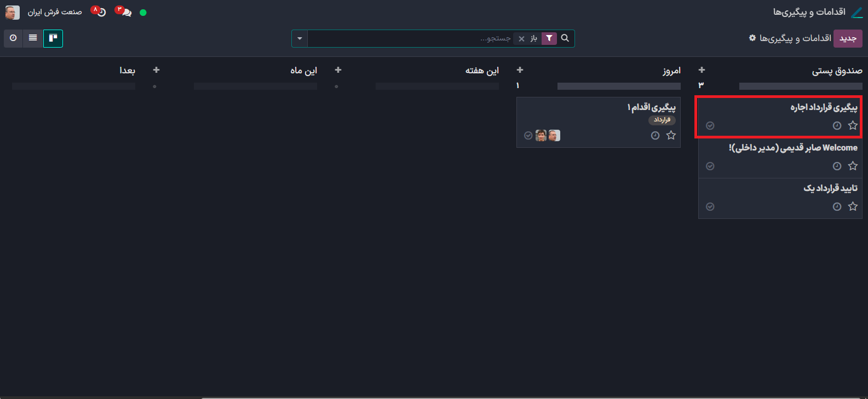The height and width of the screenshot is (399, 868).
Task: Remove the باز filter from search
Action: pos(521,38)
